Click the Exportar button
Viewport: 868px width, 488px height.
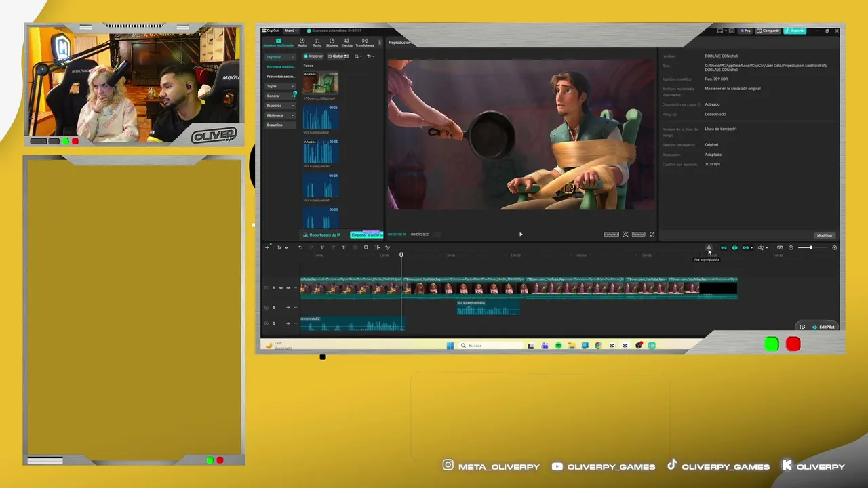(x=795, y=30)
